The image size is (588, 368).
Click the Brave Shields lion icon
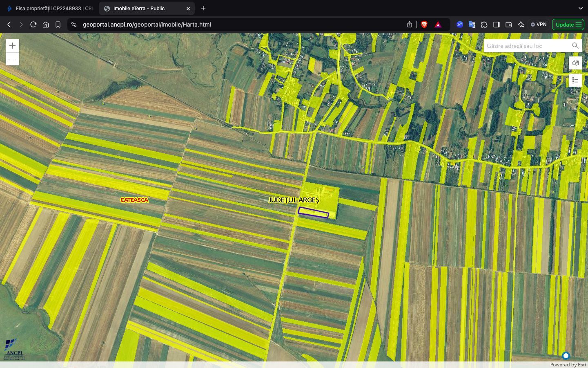[x=424, y=25]
